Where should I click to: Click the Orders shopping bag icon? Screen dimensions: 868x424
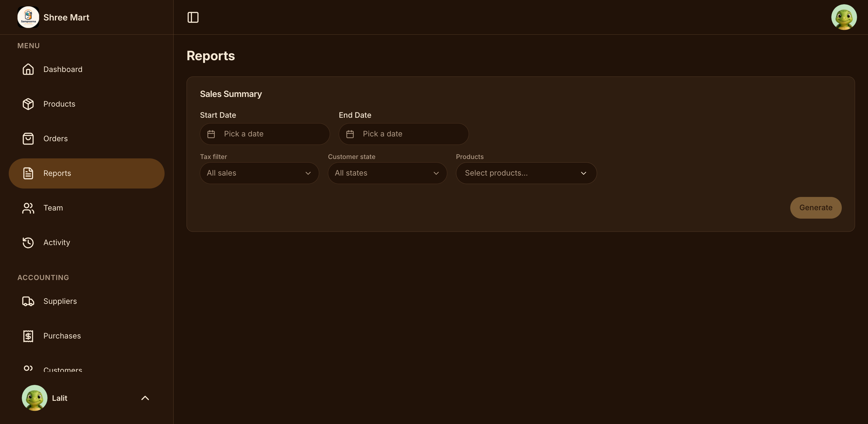tap(28, 139)
